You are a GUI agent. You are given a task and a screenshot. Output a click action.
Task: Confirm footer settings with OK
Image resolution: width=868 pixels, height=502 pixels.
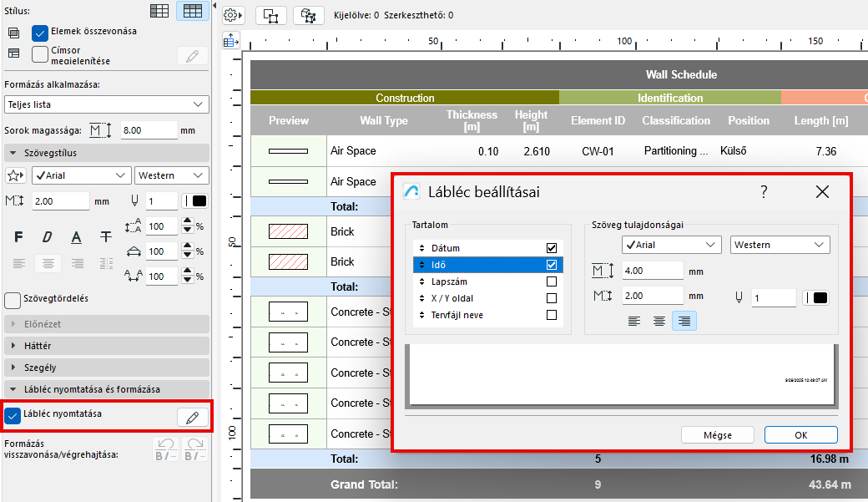pos(800,434)
